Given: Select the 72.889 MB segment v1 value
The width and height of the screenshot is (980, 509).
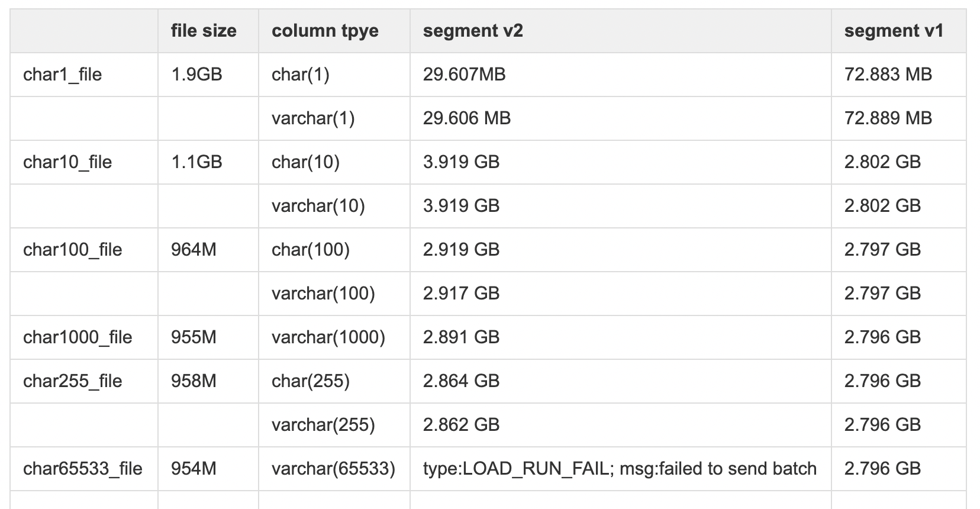Looking at the screenshot, I should click(x=888, y=118).
